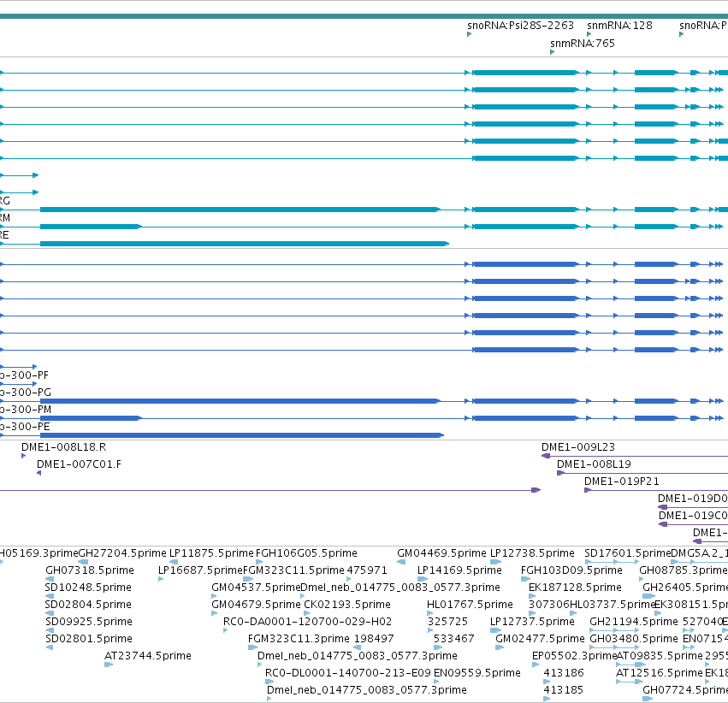Open the DME1-009L23 BAC label

[578, 447]
